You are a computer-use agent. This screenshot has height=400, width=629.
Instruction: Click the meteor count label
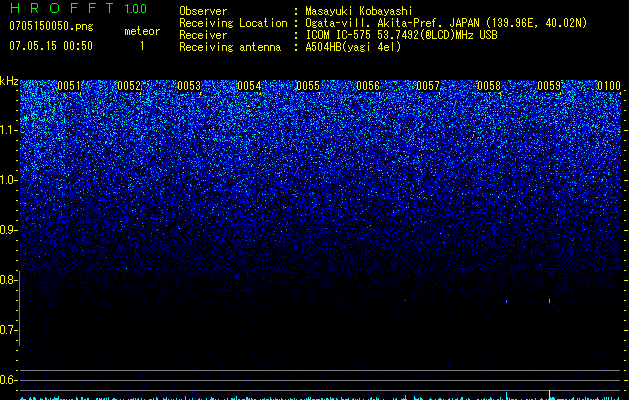[x=142, y=31]
